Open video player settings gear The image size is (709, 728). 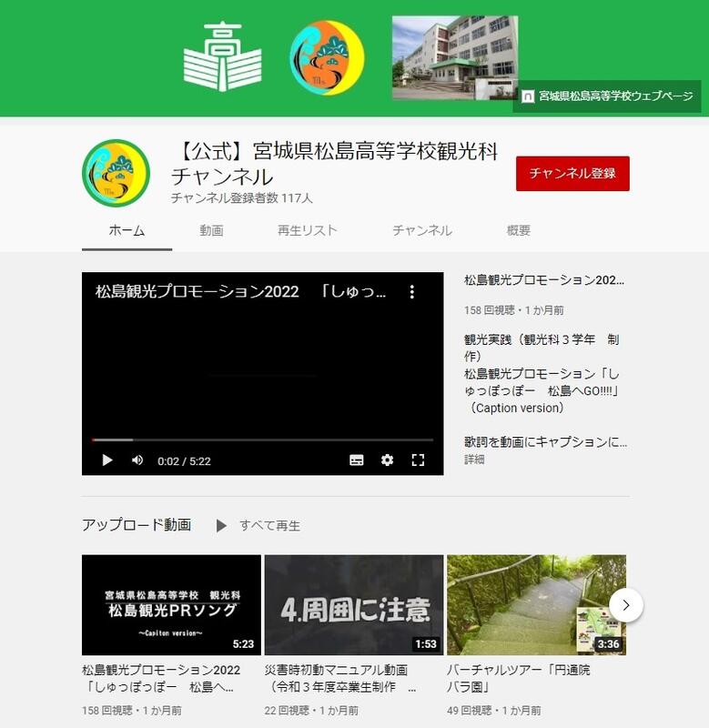coord(387,460)
